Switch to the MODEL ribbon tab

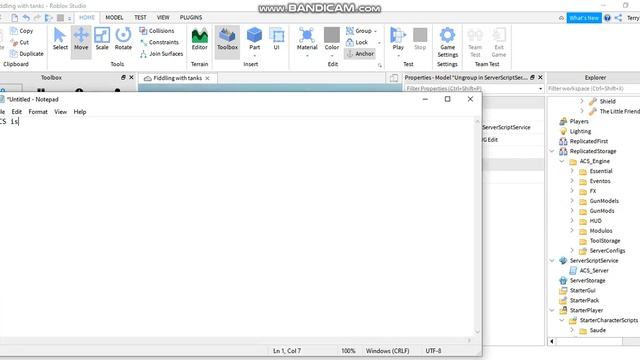[x=114, y=18]
